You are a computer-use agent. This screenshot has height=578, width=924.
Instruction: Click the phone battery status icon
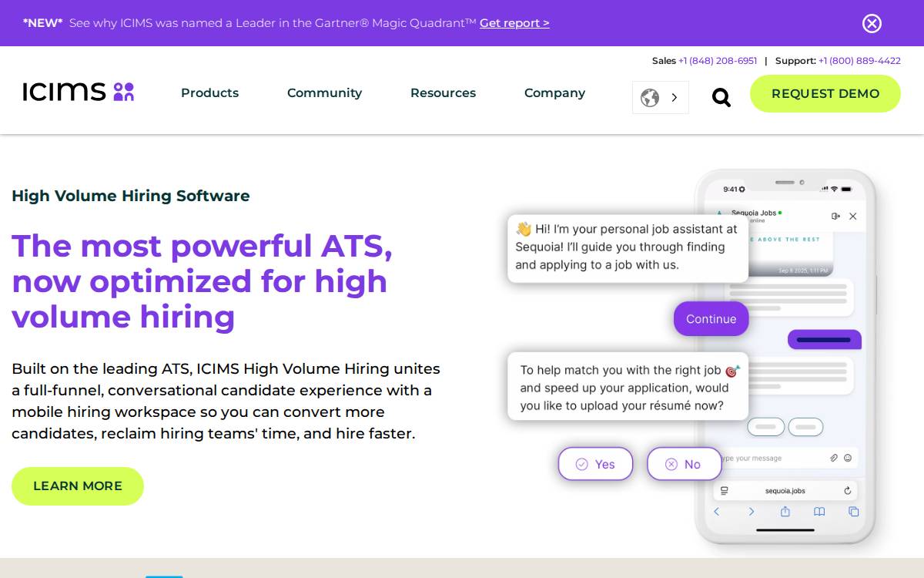(847, 189)
